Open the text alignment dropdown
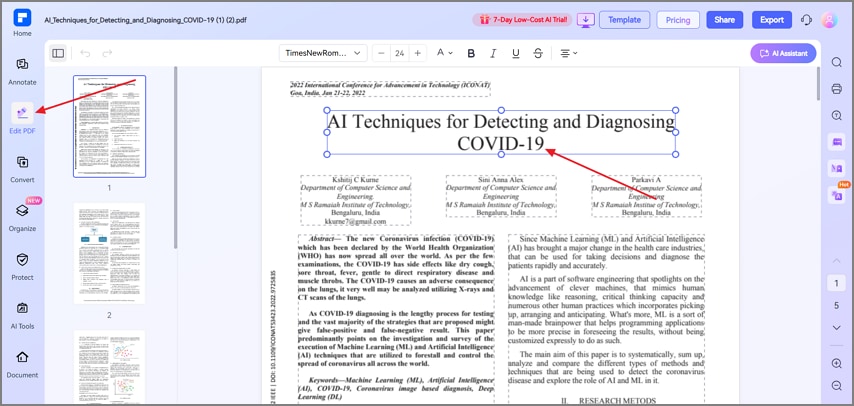Viewport: 854px width, 406px height. point(569,53)
